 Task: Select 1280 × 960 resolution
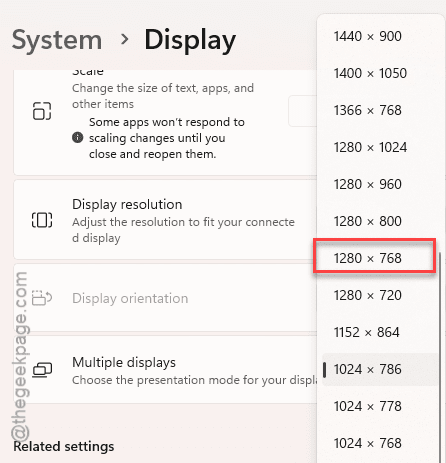(x=375, y=184)
